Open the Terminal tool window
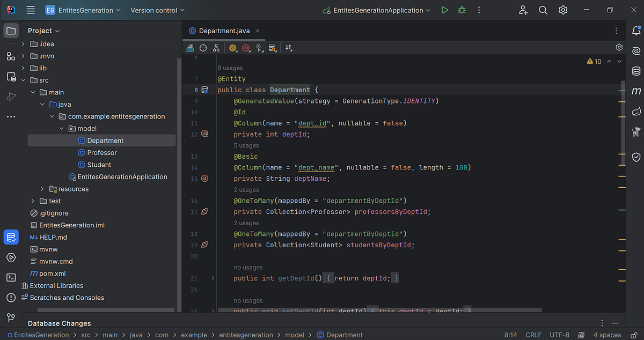Viewport: 644px width, 340px height. coord(11,277)
